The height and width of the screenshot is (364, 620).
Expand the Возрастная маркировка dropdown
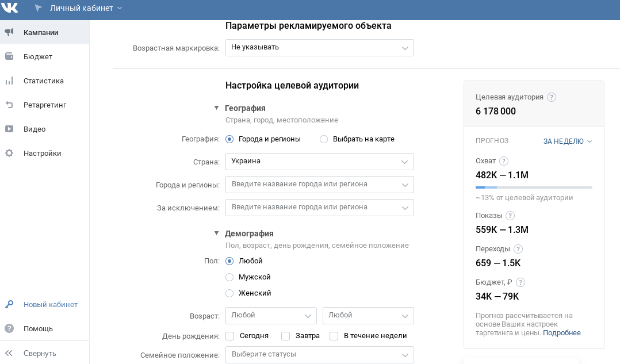(x=319, y=47)
